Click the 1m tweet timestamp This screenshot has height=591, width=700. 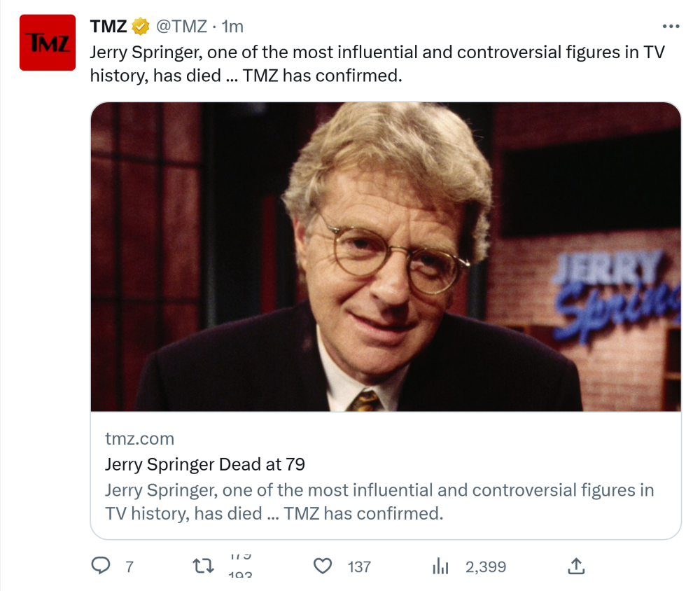pyautogui.click(x=232, y=27)
